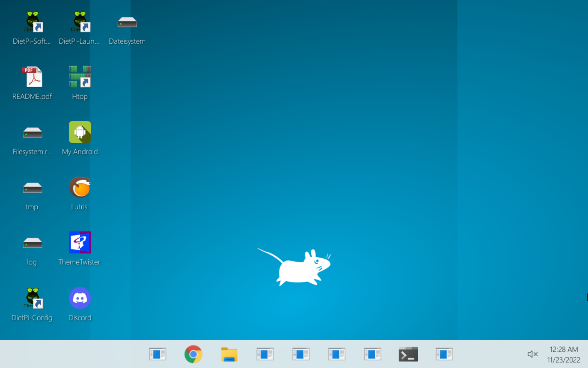Open the calendar by clicking the clock
This screenshot has width=588, height=368.
(563, 354)
